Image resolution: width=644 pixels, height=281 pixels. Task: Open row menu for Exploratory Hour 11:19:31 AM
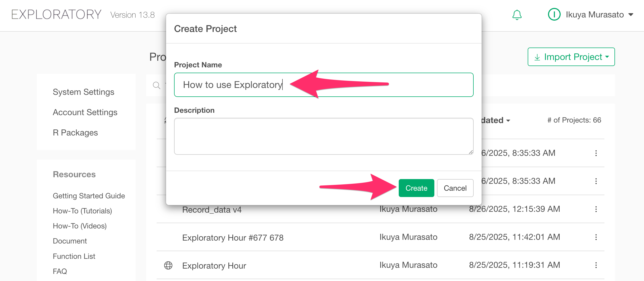click(596, 265)
